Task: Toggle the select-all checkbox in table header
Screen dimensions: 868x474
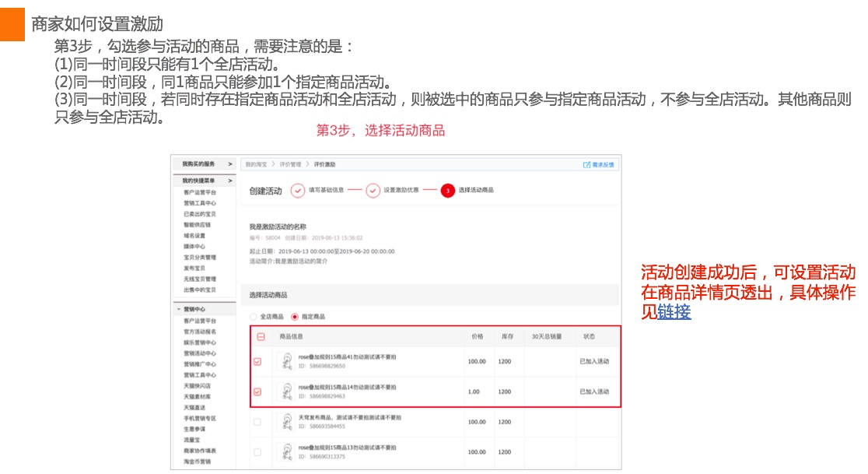Action: (x=261, y=337)
